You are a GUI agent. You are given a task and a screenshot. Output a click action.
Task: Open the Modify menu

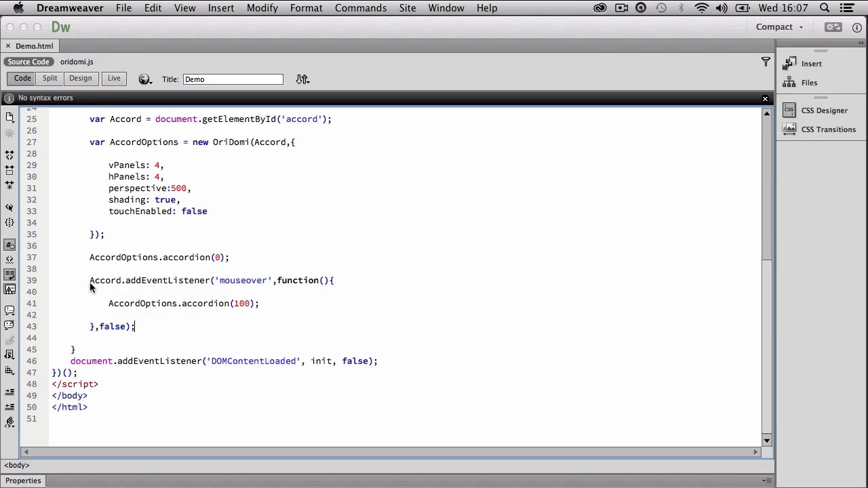[x=262, y=8]
